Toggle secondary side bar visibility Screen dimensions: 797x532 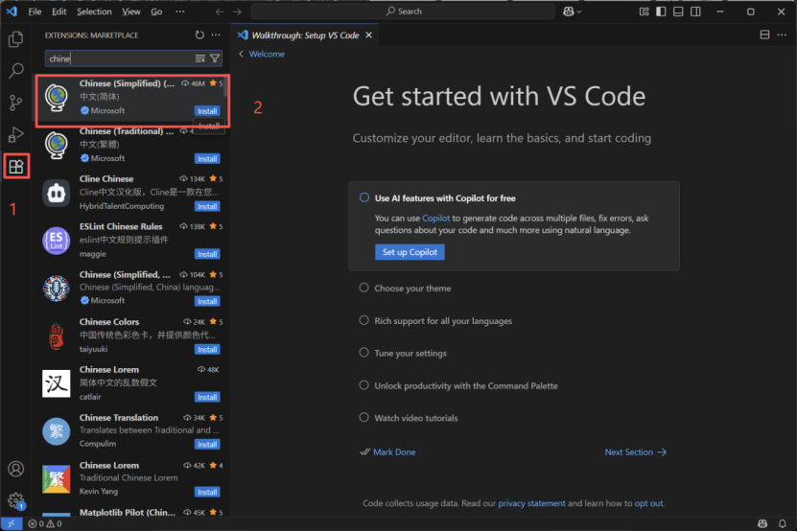[695, 12]
